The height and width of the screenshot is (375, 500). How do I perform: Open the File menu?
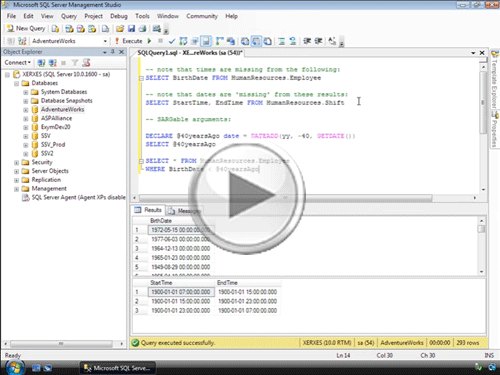(x=11, y=16)
